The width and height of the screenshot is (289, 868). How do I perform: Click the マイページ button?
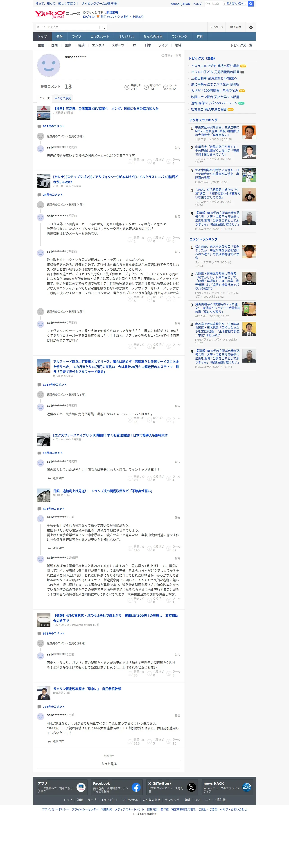(216, 27)
